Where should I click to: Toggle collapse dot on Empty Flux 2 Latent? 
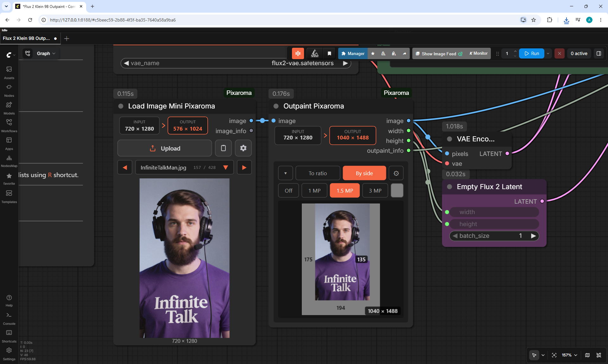449,187
